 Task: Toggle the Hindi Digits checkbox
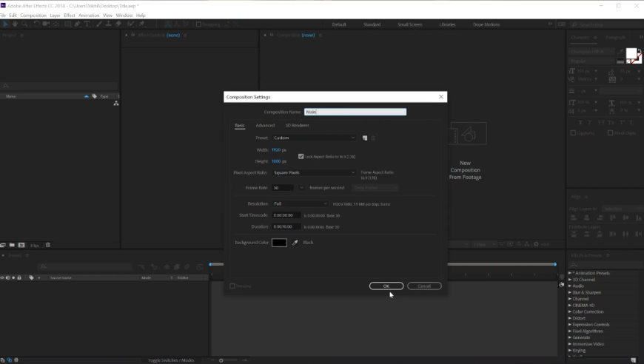coord(611,133)
